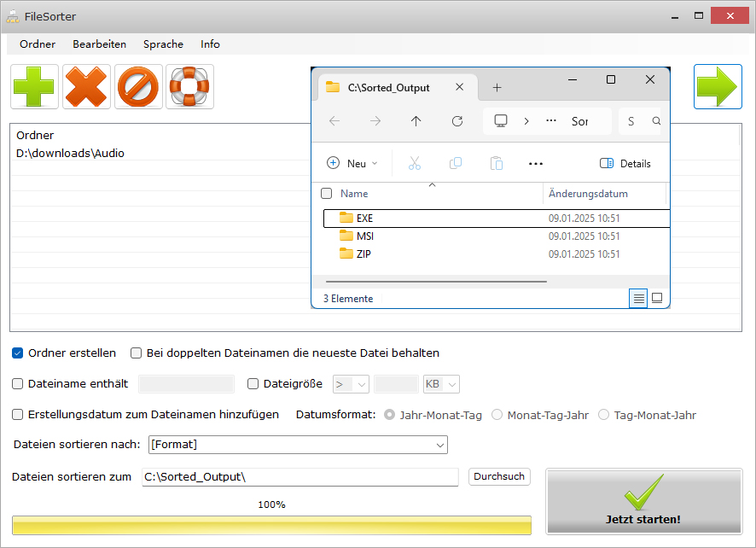
Task: Toggle the Details pane in Explorer
Action: [625, 164]
